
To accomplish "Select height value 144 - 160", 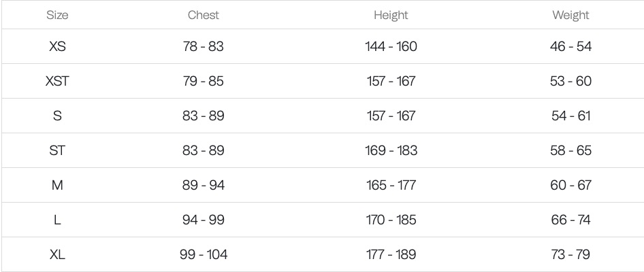I will 391,46.
